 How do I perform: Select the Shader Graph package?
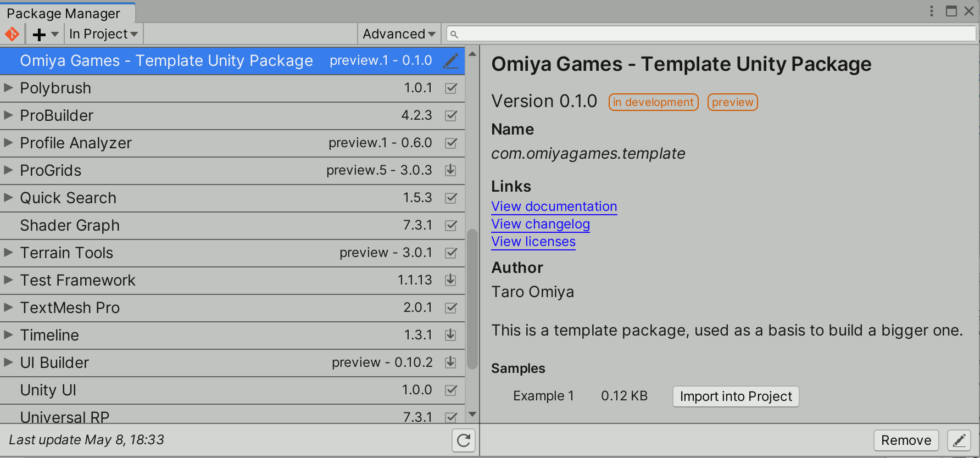(x=232, y=226)
